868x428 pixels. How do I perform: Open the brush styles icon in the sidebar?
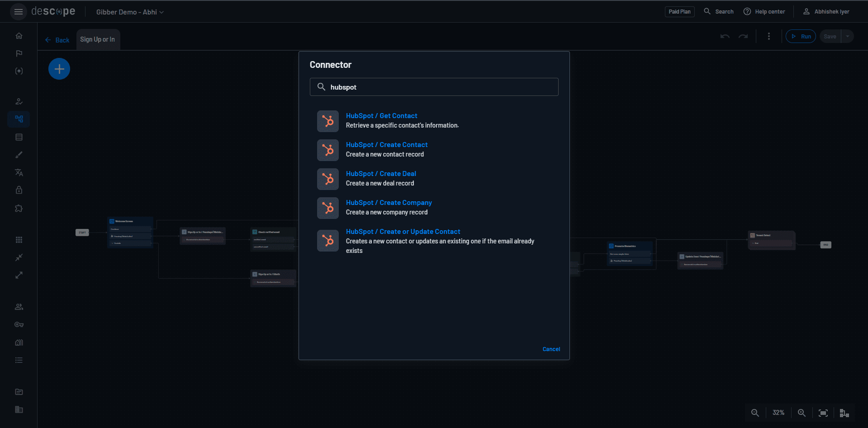point(19,155)
